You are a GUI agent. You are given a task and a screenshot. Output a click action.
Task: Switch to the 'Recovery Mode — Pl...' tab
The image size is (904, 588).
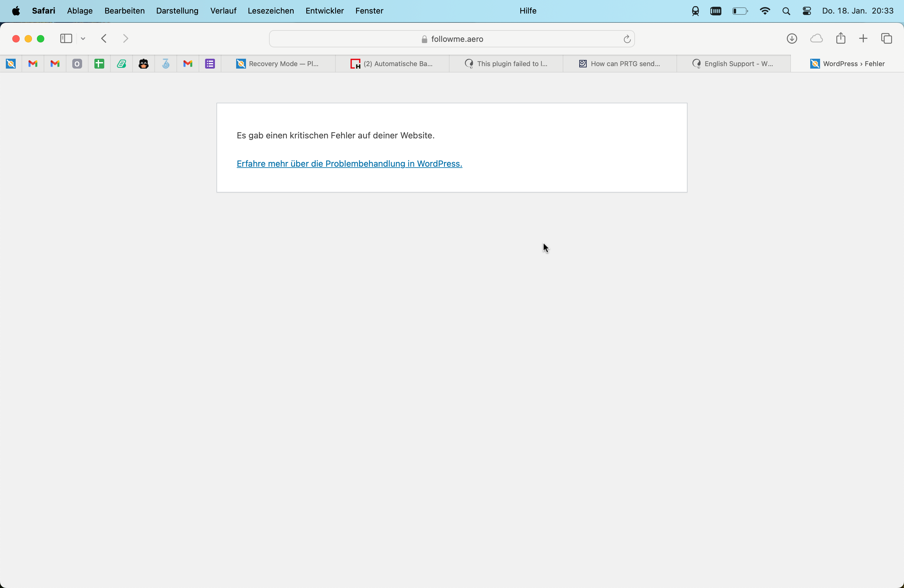point(278,64)
